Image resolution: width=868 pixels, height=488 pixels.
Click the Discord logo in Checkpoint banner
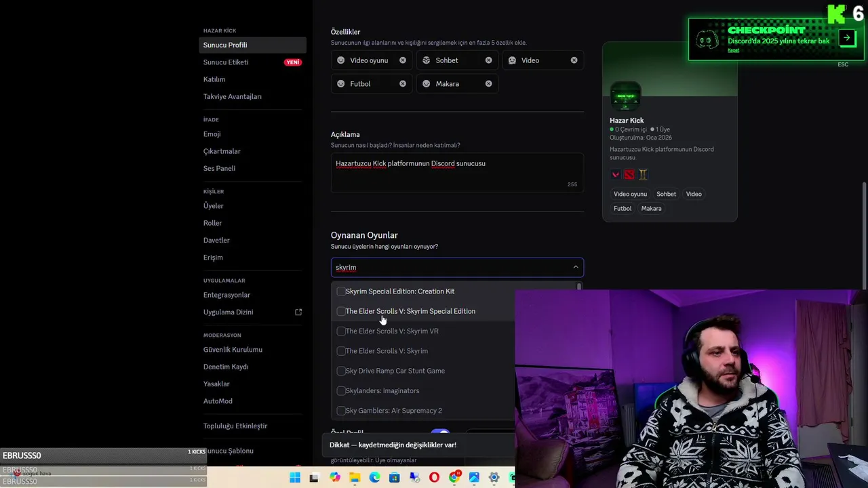tap(707, 41)
